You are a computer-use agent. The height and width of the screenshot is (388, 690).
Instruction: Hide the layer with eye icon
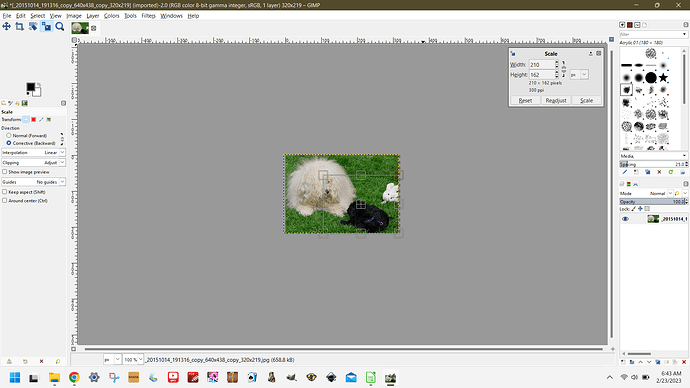(x=625, y=219)
